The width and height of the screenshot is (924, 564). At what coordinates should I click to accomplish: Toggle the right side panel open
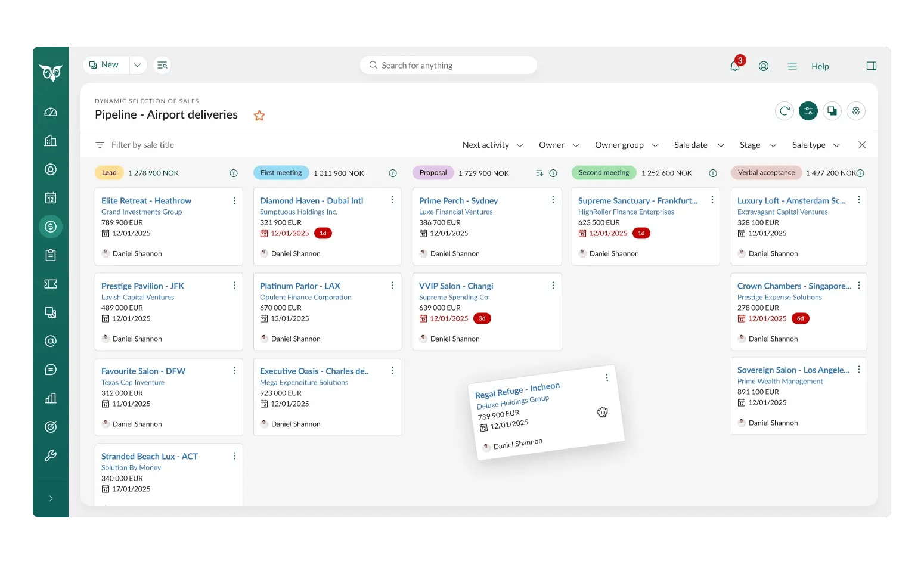pos(871,66)
